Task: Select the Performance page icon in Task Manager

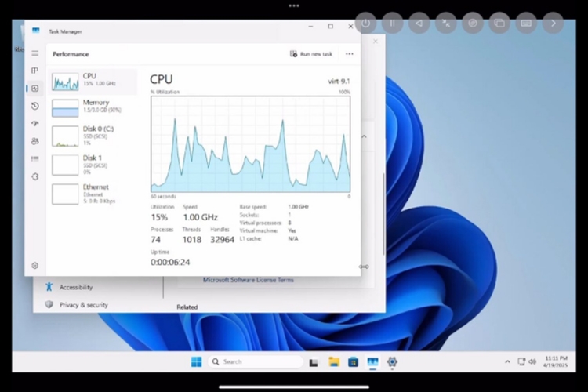Action: point(34,89)
